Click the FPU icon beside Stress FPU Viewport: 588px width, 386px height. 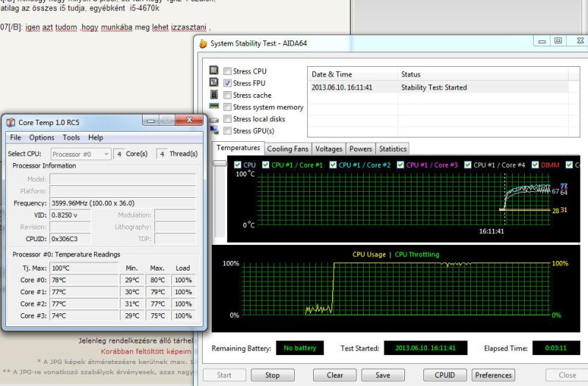pos(214,82)
